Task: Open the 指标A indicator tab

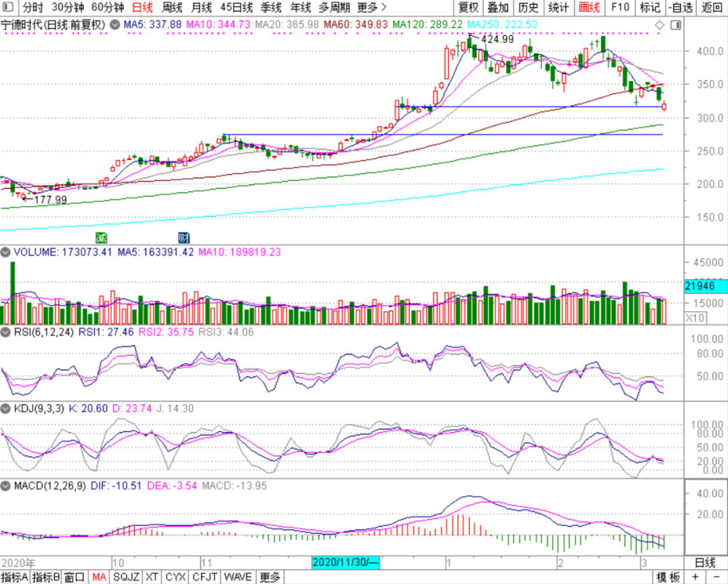Action: point(15,577)
